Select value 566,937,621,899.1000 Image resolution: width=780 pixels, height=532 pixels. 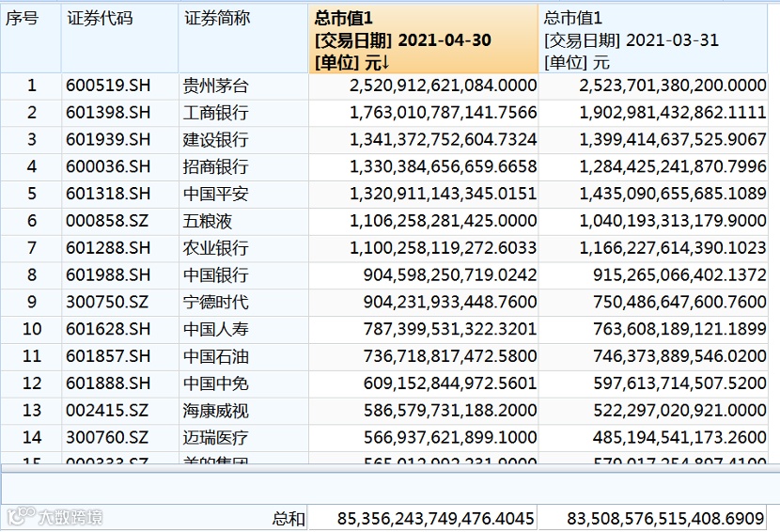point(450,437)
